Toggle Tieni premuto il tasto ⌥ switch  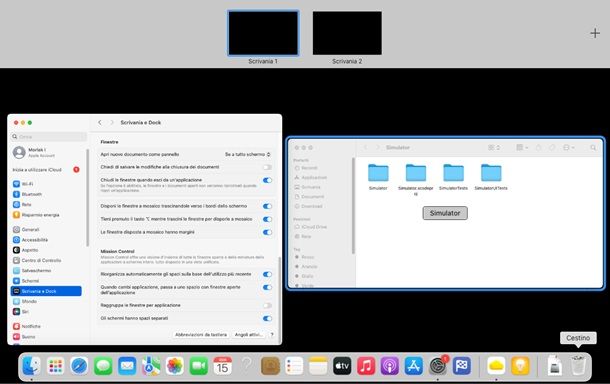tap(267, 219)
